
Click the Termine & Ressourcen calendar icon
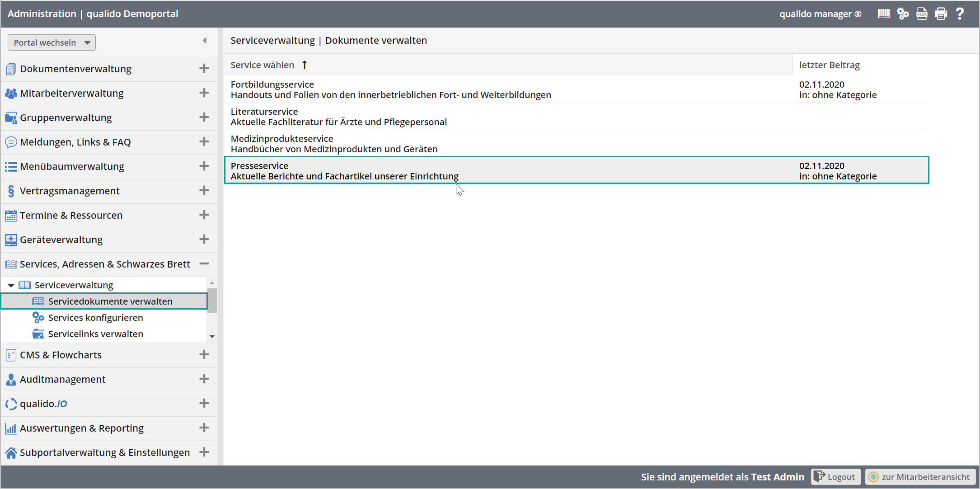[11, 216]
